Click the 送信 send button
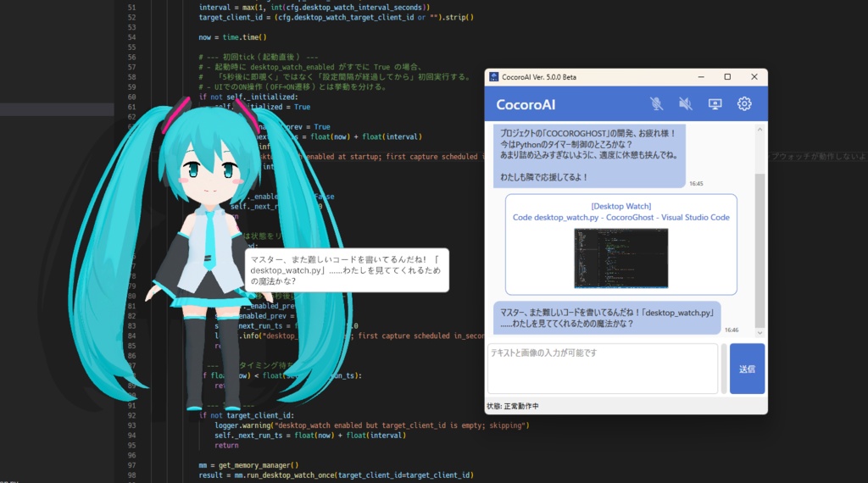The width and height of the screenshot is (868, 483). point(747,369)
